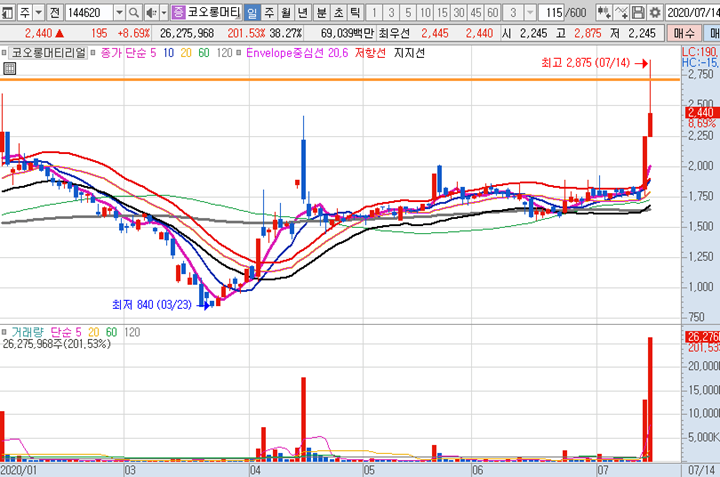The height and width of the screenshot is (477, 720).
Task: Switch to 주 (weekly) chart period
Action: [269, 13]
